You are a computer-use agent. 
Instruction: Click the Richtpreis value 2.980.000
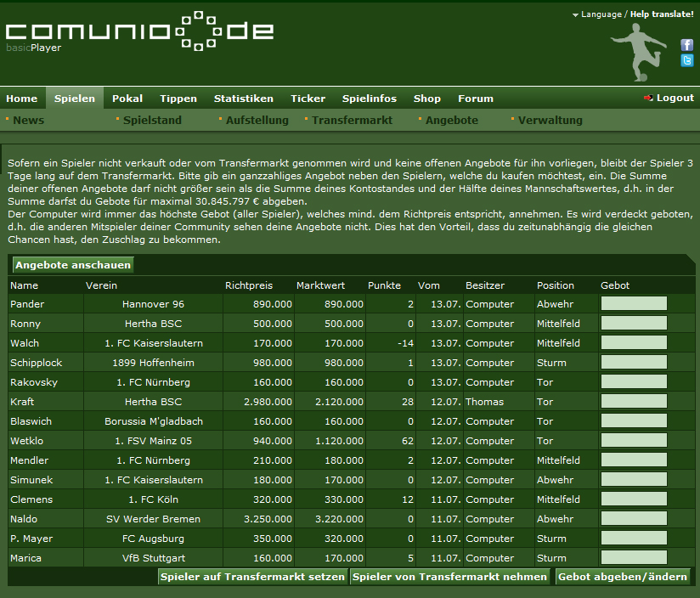pyautogui.click(x=268, y=402)
